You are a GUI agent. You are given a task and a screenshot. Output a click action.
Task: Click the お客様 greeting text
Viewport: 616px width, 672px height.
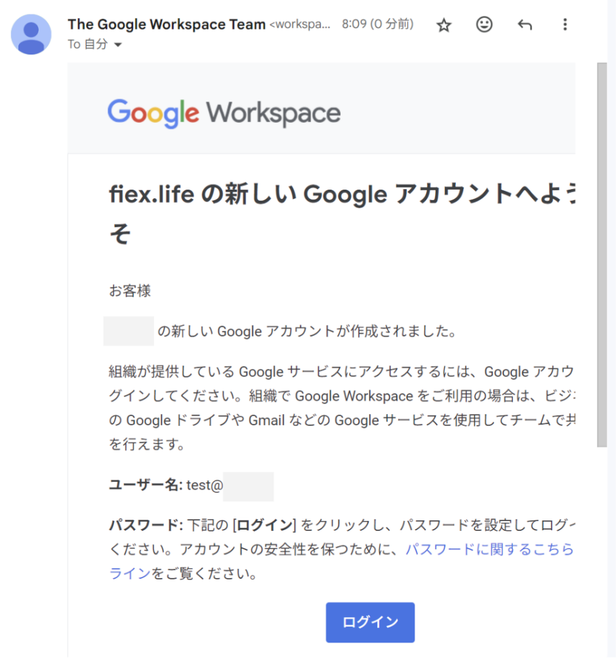(130, 291)
